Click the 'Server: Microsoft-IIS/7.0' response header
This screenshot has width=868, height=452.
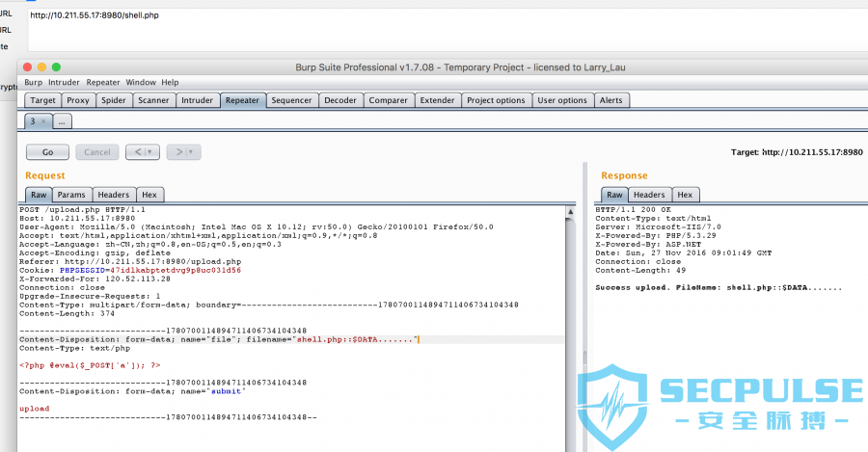coord(658,226)
